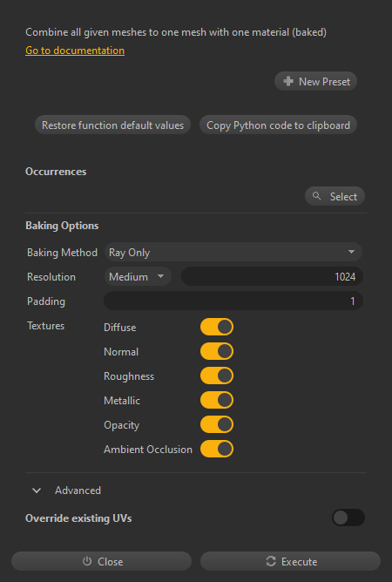Click the Execute button label
Screen dimensions: 392x582
pos(299,562)
